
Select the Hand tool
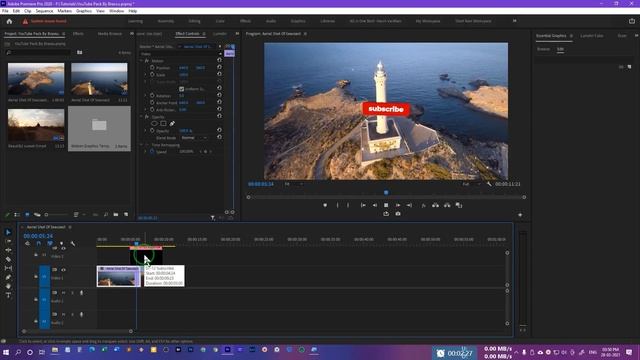point(8,286)
